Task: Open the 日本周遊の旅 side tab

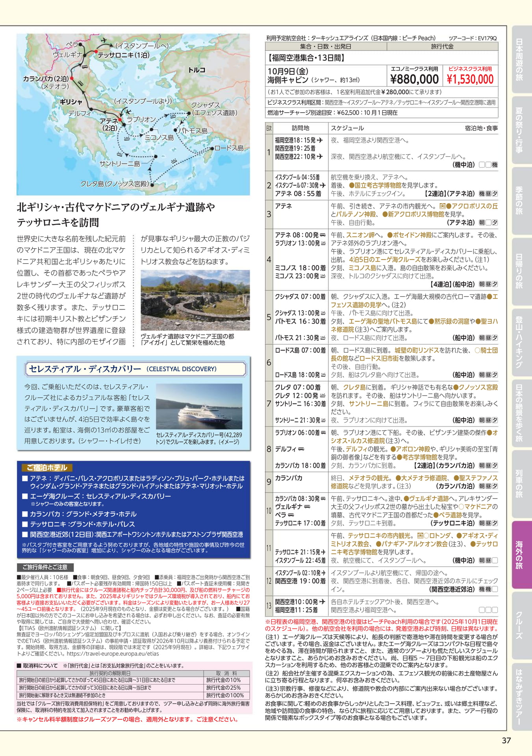Action: [x=521, y=59]
